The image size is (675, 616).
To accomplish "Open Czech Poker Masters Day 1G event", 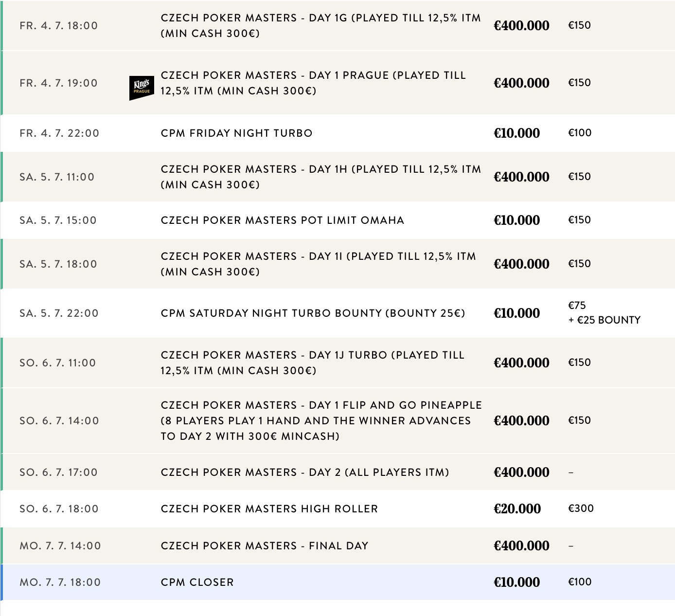I will 320,25.
